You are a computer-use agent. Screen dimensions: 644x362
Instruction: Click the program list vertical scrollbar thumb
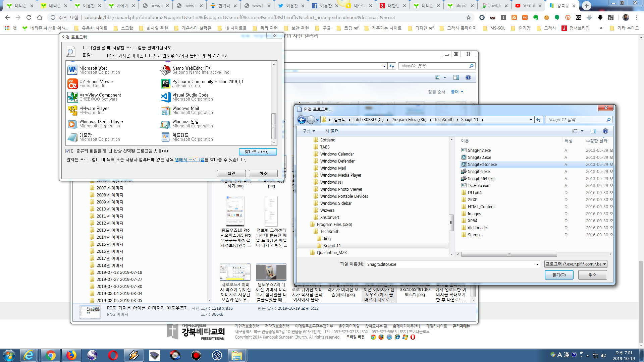[x=274, y=126]
